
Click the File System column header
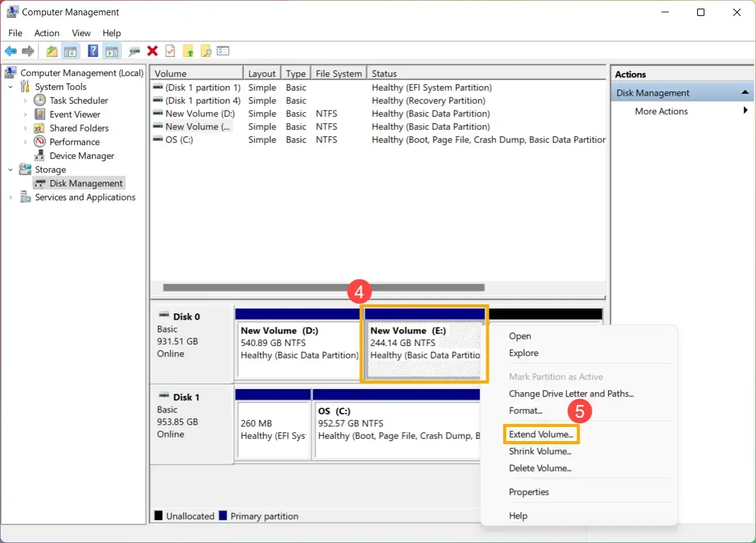tap(338, 74)
